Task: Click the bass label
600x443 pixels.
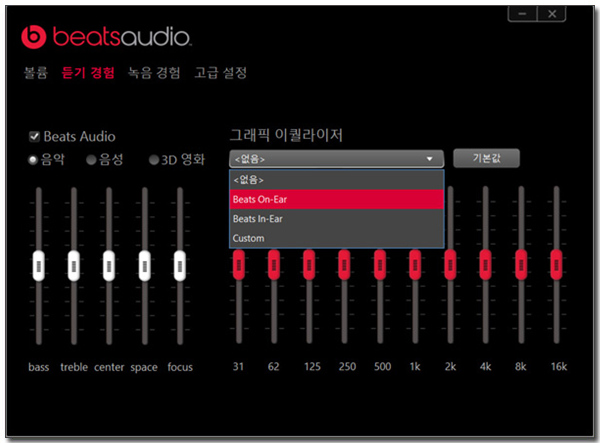Action: coord(39,367)
